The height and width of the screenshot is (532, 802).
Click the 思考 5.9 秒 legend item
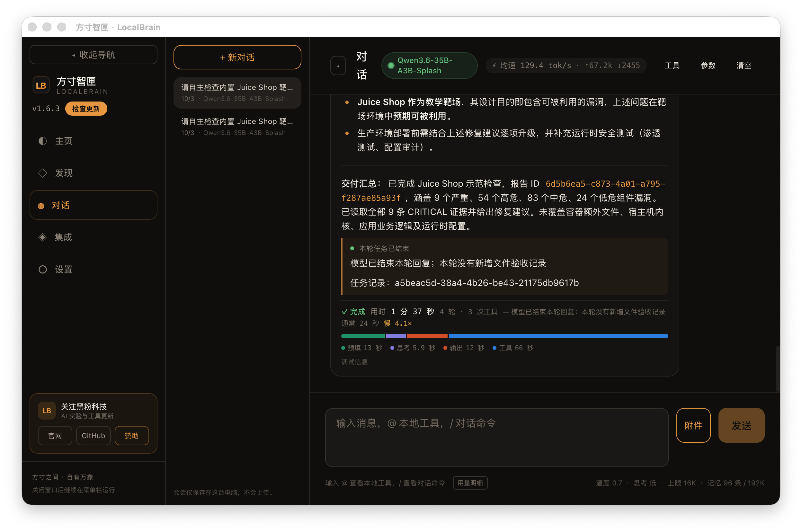coord(413,348)
